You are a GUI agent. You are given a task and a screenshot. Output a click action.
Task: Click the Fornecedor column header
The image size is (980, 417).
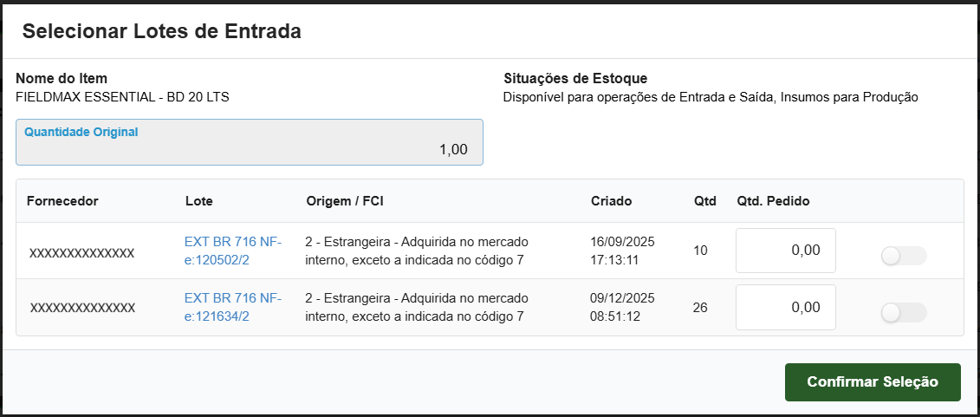pos(62,201)
